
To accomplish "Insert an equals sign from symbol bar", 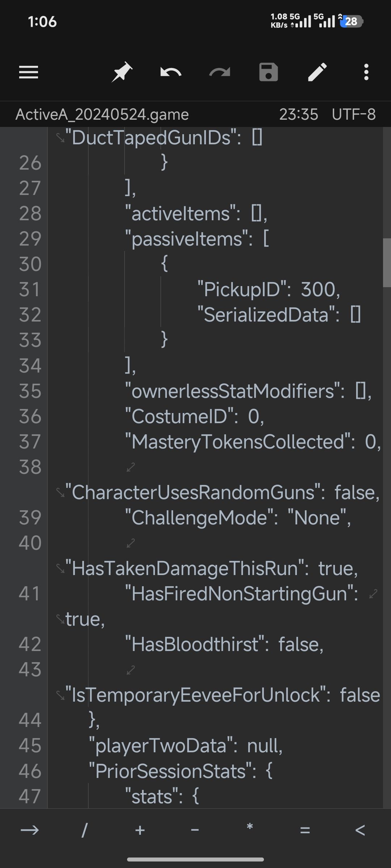I will (x=305, y=830).
